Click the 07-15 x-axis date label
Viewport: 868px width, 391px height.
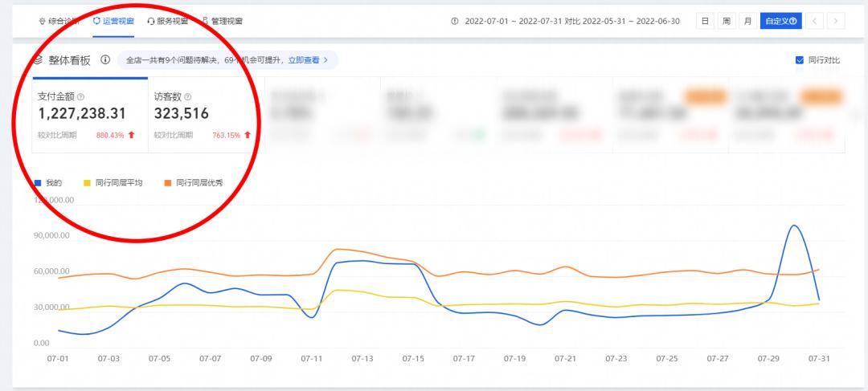point(413,358)
